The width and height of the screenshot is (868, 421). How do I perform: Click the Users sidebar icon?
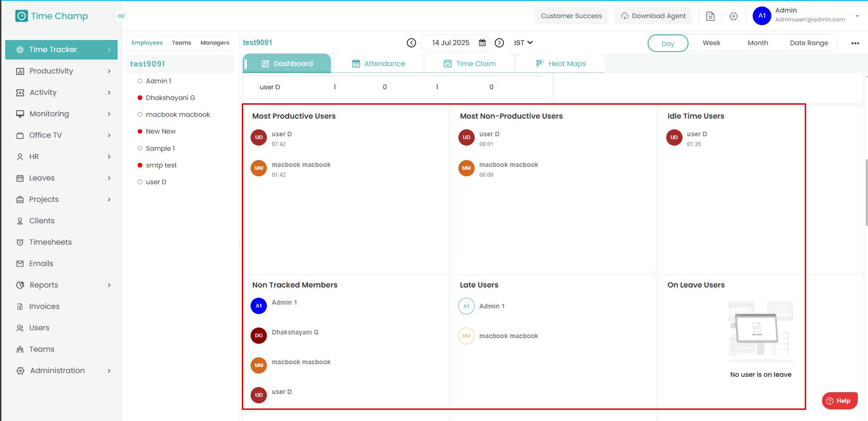20,328
